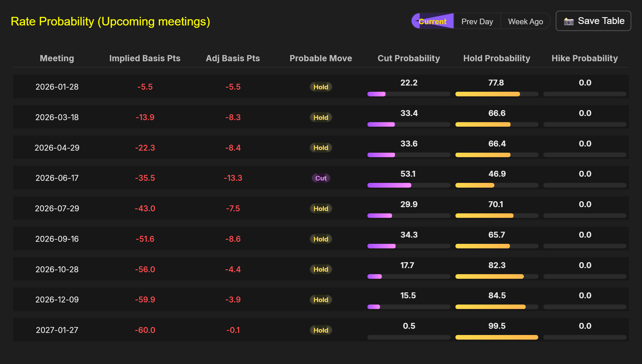Click the yellow hold probability bar for 2027-01-27
The height and width of the screenshot is (364, 642).
click(x=497, y=337)
